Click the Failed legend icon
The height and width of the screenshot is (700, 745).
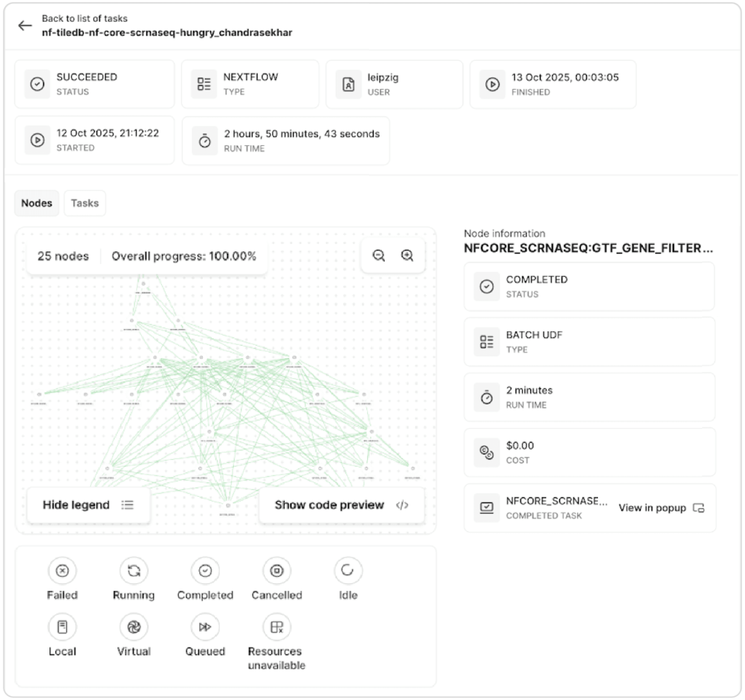coord(62,570)
